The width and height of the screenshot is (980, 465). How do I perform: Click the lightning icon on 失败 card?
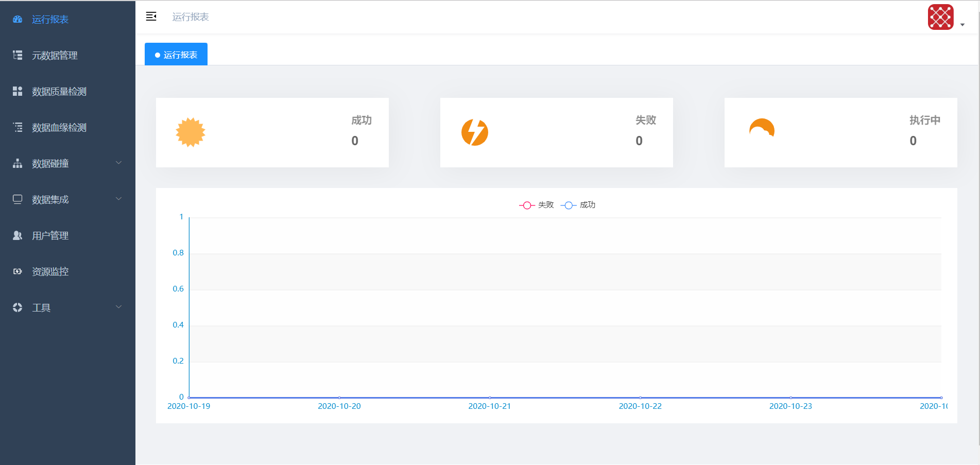click(475, 132)
